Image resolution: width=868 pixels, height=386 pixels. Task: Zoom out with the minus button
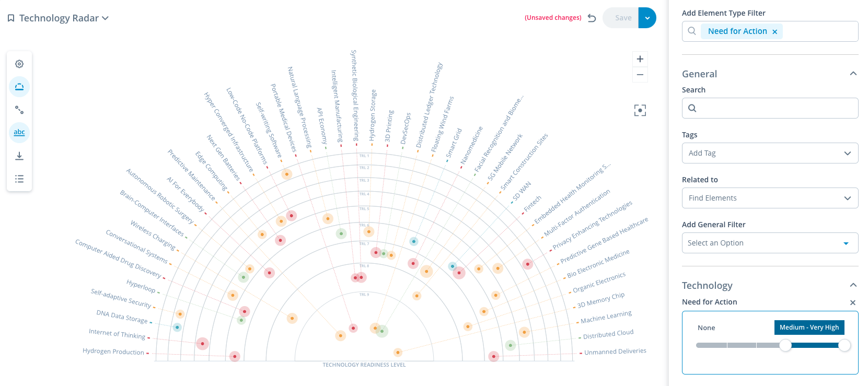click(x=640, y=75)
